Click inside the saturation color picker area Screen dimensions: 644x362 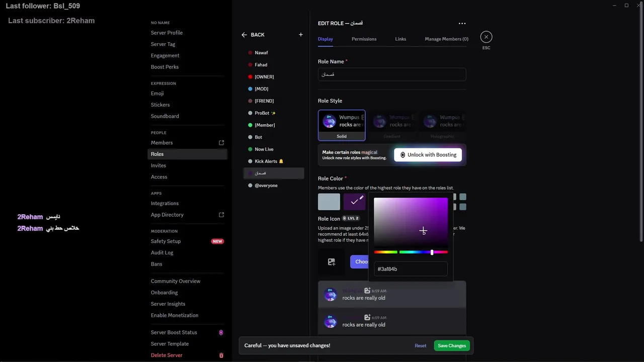pos(411,221)
